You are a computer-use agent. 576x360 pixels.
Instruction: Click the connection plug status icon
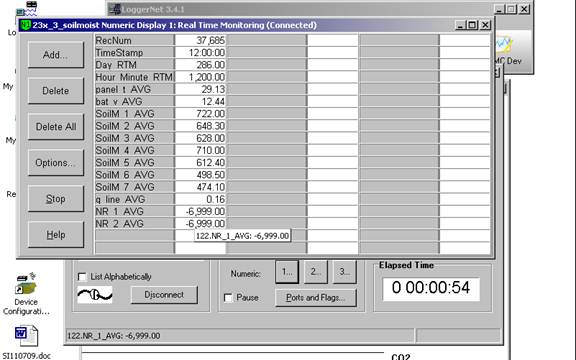coord(95,295)
